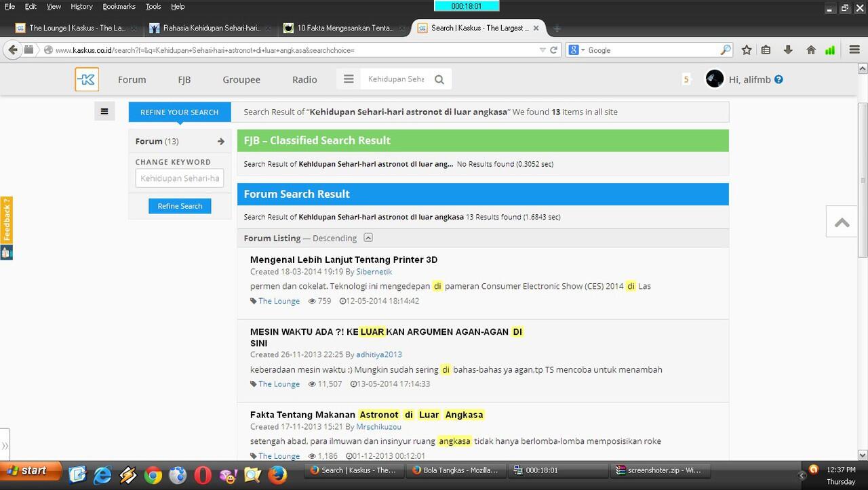Viewport: 868px width, 490px height.
Task: Open URL bar history dropdown arrow
Action: pos(542,49)
